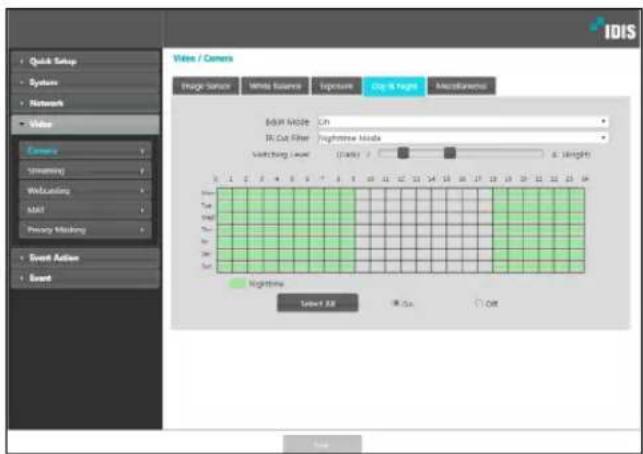Switch to the Exposure tab

pyautogui.click(x=336, y=86)
